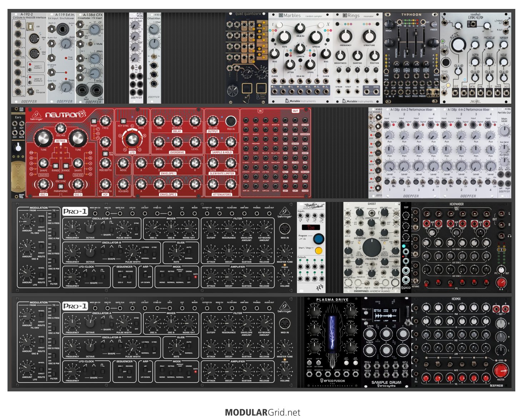Image resolution: width=526 pixels, height=420 pixels.
Task: Click the CF knob on the A-138d CFX
Action: tap(95, 29)
